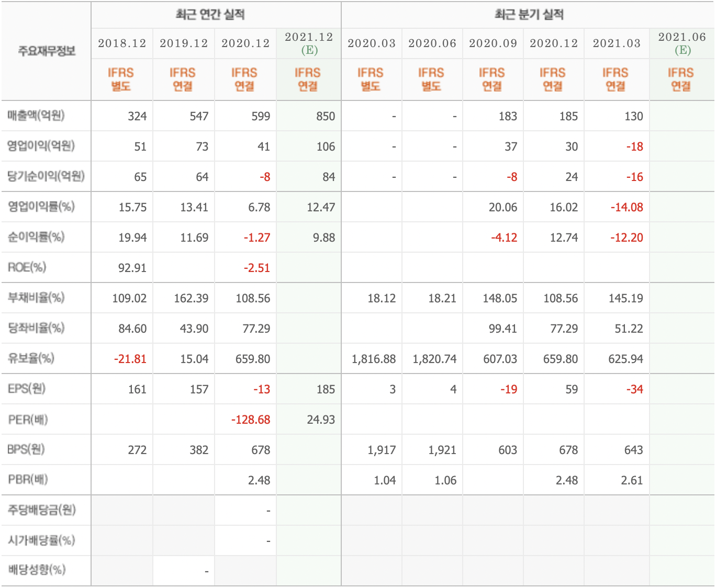Select the 2021.12(E) estimate column header
This screenshot has width=716, height=588.
[x=307, y=44]
